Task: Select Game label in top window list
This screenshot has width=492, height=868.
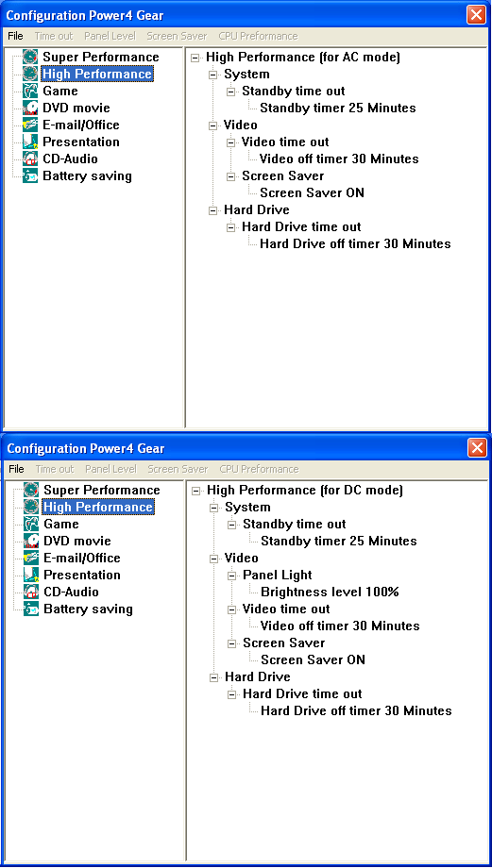Action: point(60,91)
